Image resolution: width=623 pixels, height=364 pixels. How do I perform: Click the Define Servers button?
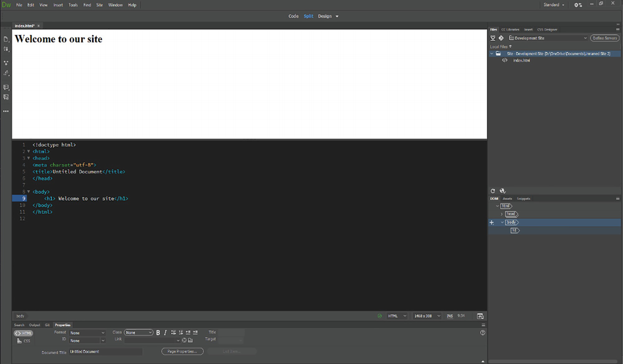click(605, 38)
